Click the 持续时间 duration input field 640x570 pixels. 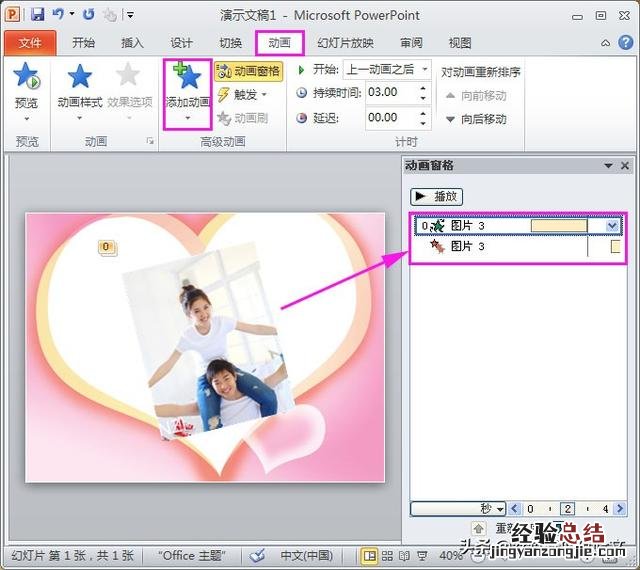(383, 92)
